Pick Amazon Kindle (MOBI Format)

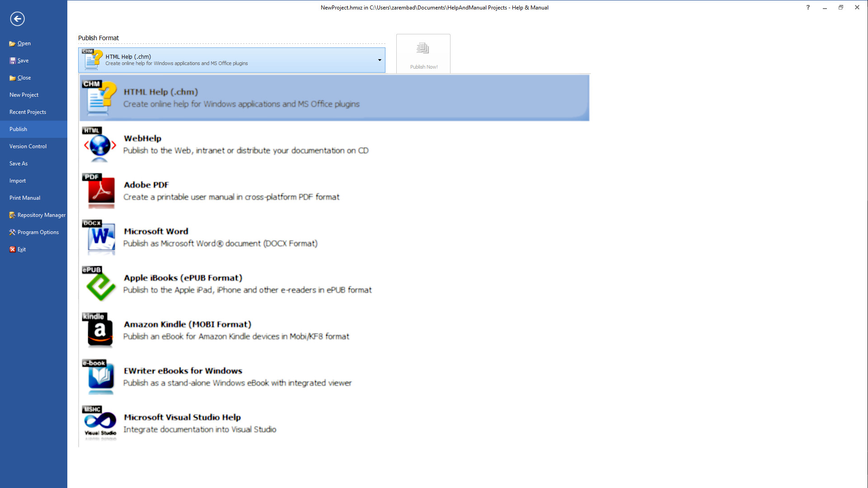(x=188, y=324)
